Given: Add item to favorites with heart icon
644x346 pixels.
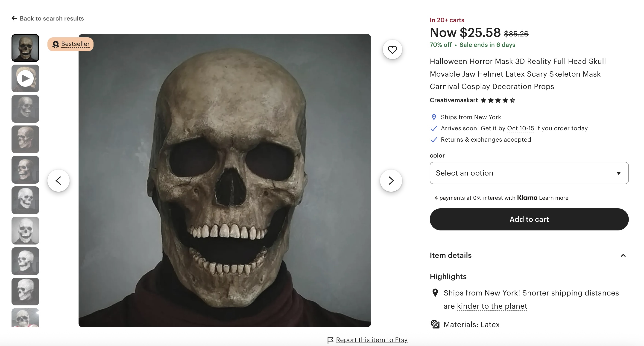Looking at the screenshot, I should (392, 50).
